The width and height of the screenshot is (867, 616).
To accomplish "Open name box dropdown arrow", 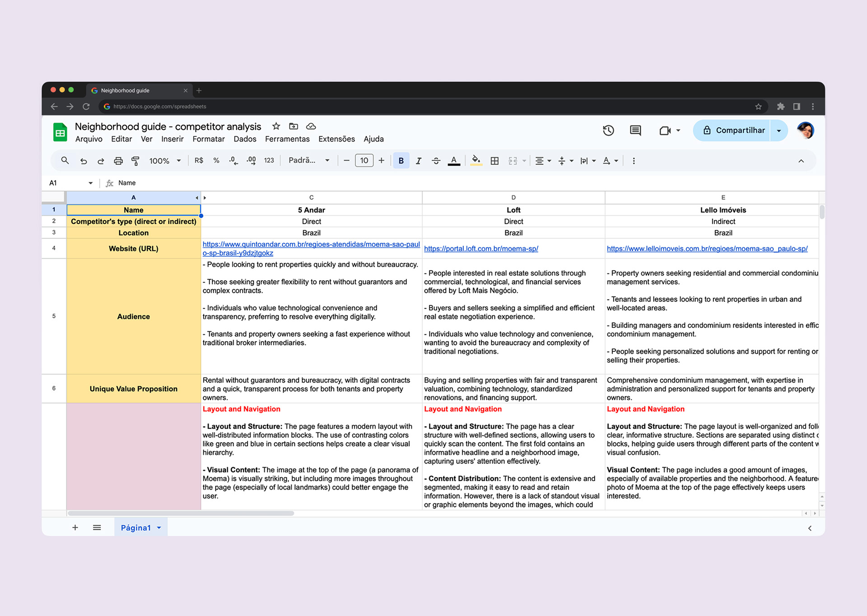I will pyautogui.click(x=91, y=183).
